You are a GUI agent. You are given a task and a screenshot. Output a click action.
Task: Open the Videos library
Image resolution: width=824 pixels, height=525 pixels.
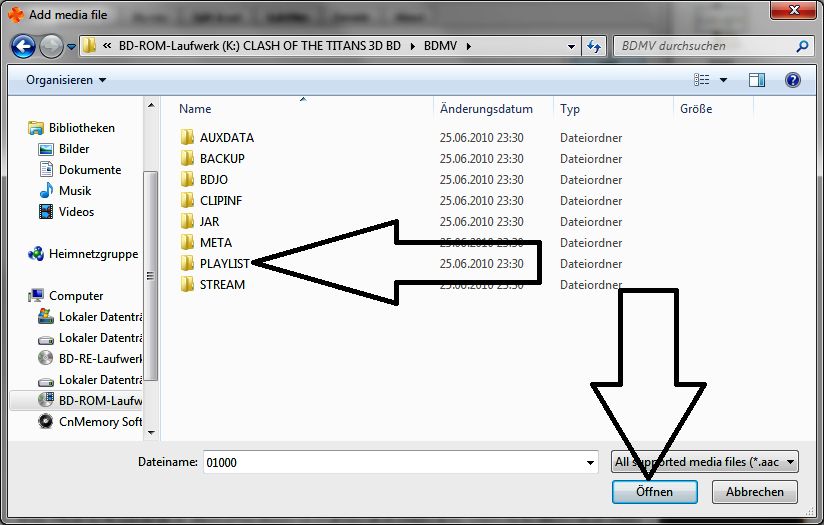point(76,212)
